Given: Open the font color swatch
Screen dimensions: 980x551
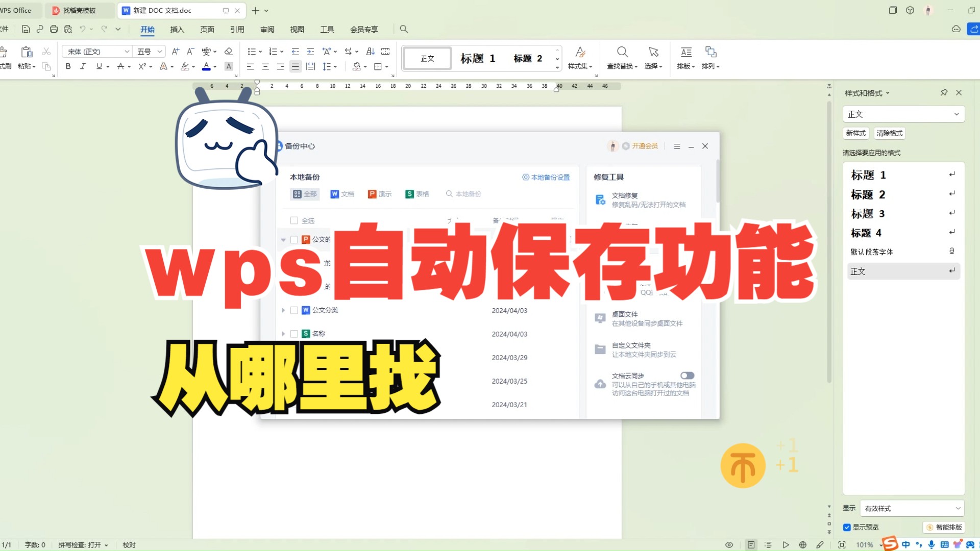Looking at the screenshot, I should point(206,66).
